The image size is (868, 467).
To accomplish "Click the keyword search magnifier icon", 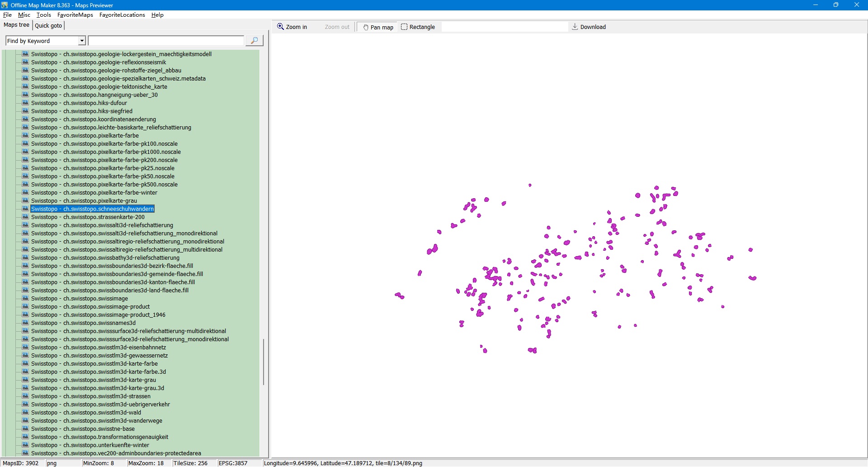I will click(254, 41).
